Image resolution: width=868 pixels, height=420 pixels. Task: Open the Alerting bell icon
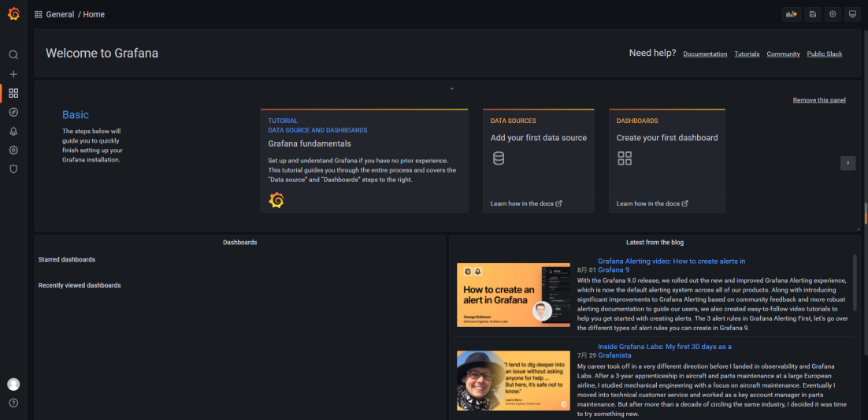[14, 132]
